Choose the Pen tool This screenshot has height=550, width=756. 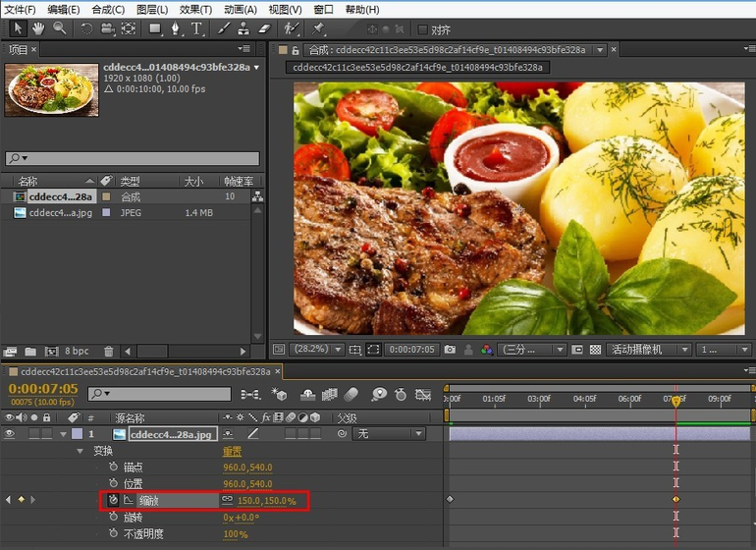click(x=176, y=28)
